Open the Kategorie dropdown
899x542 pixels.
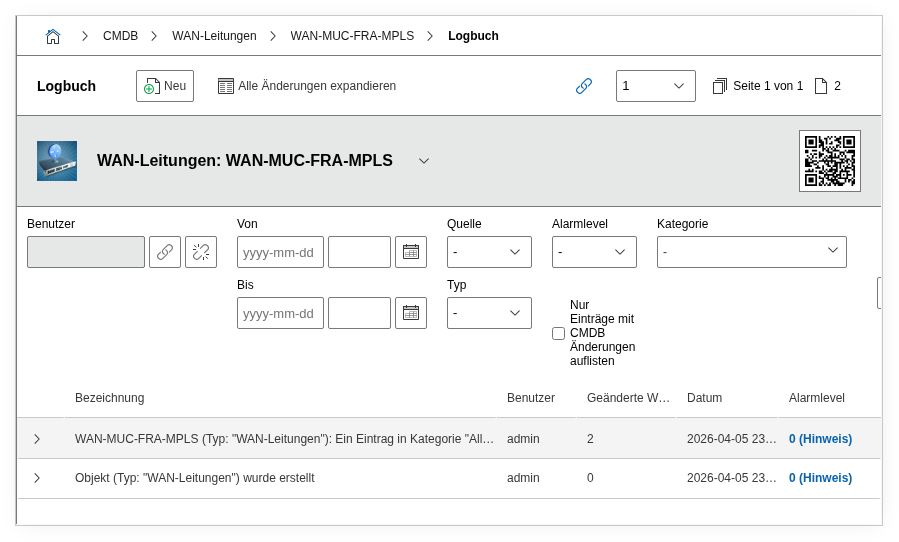751,252
